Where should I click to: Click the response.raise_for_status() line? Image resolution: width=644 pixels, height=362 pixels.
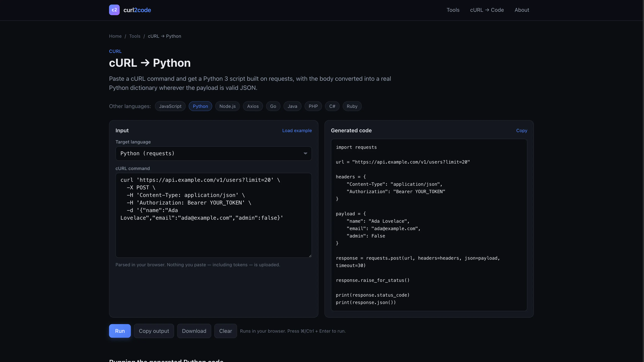click(x=372, y=280)
